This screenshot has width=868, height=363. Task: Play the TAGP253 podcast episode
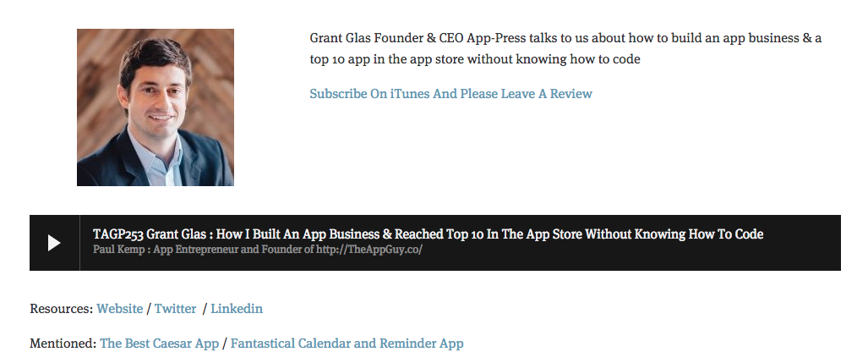click(x=54, y=243)
